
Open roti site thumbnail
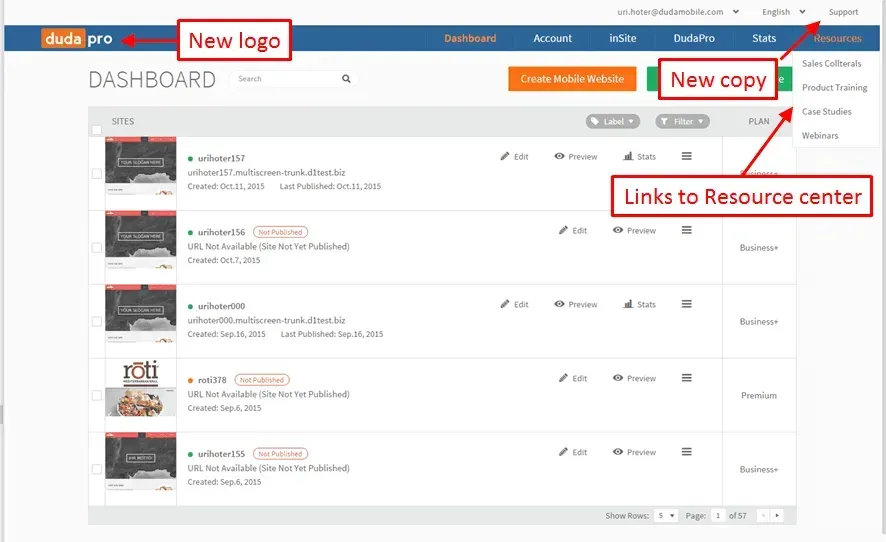(141, 388)
